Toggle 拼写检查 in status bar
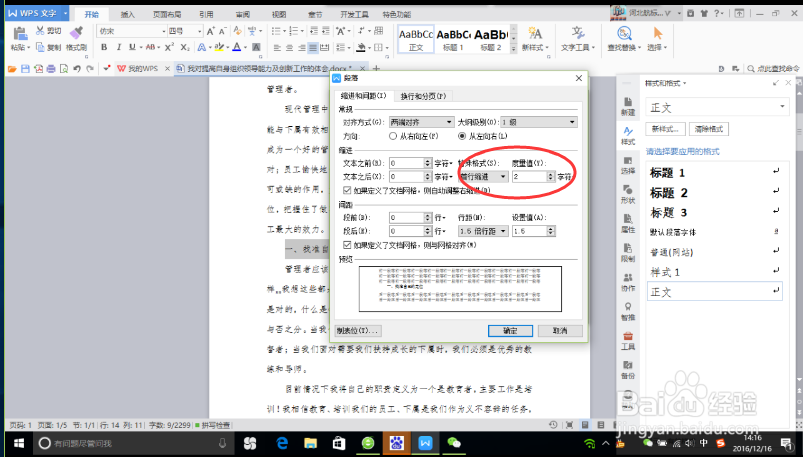The width and height of the screenshot is (803, 457). tap(213, 425)
